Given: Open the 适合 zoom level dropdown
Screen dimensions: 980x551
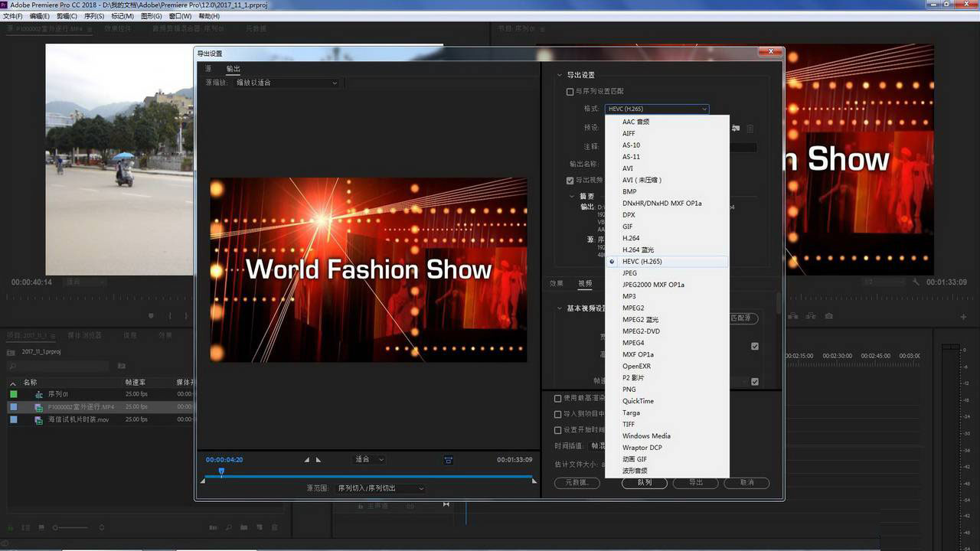Looking at the screenshot, I should [x=369, y=459].
